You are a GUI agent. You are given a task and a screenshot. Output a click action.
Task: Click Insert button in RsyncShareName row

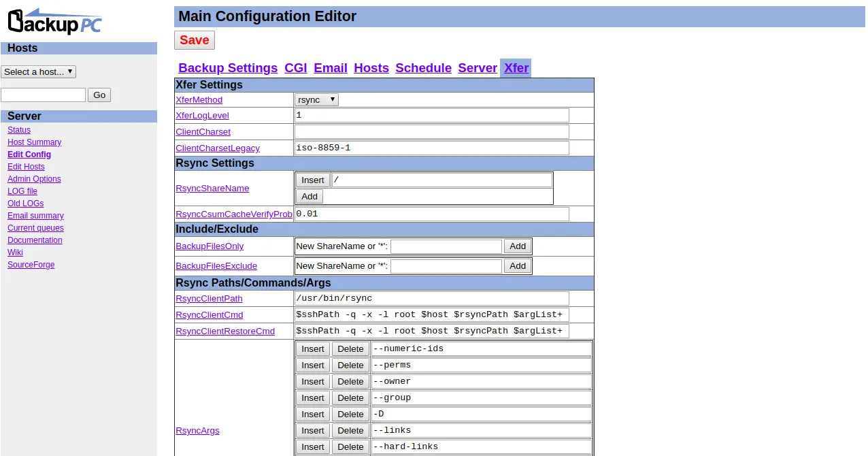[x=313, y=180]
